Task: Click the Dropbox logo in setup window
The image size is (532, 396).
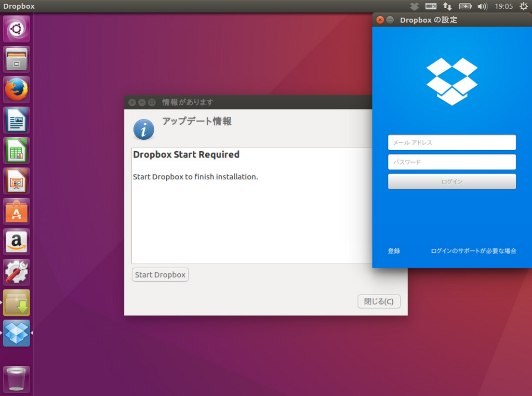Action: (x=452, y=82)
